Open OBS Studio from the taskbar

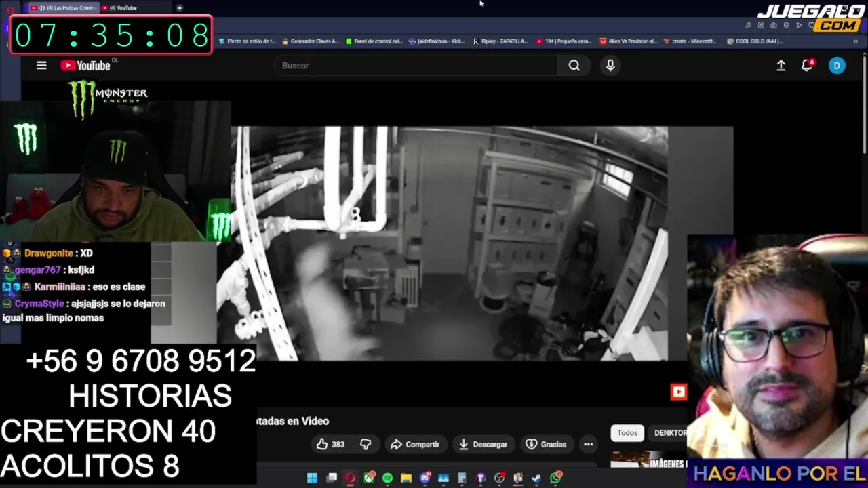pyautogui.click(x=500, y=478)
